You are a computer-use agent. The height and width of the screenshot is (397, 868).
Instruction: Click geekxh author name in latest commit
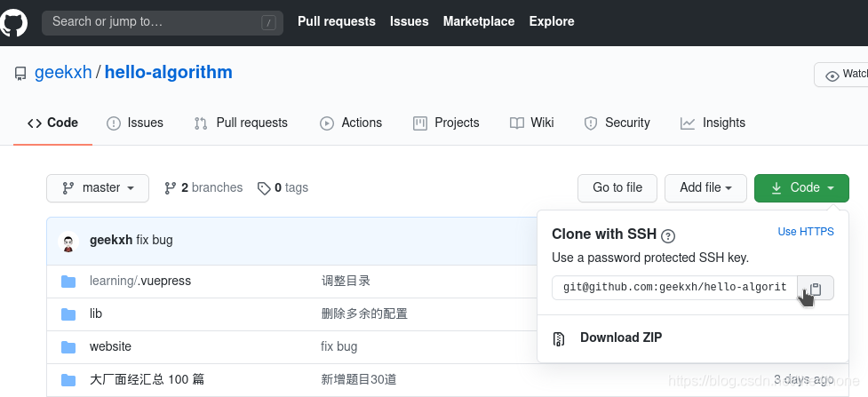111,241
